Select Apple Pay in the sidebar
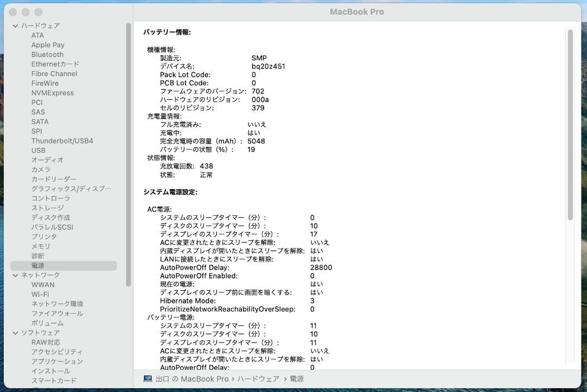Image resolution: width=587 pixels, height=392 pixels. tap(47, 45)
